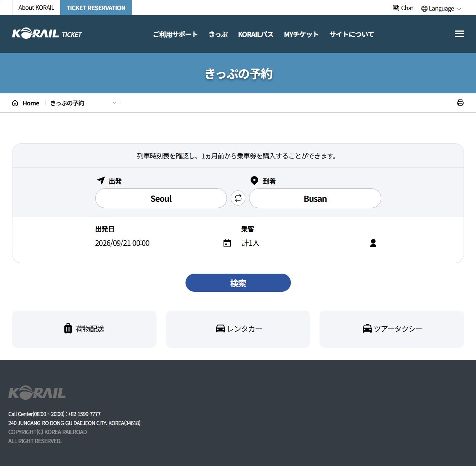
Task: Select the Seoul departure station button
Action: click(161, 198)
